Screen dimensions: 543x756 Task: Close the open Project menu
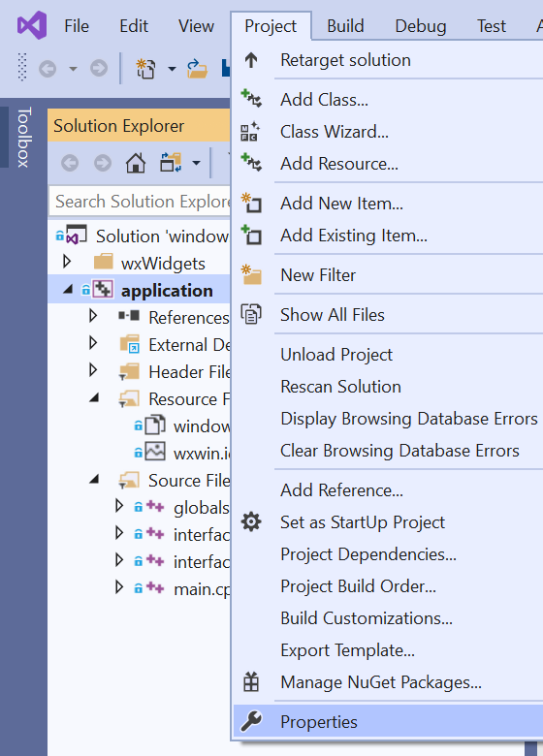[x=271, y=26]
